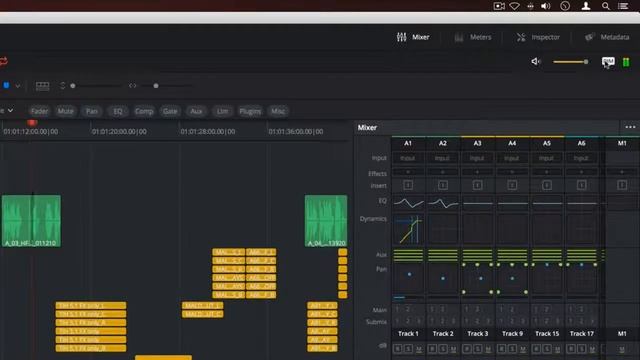Open the automation mode dropdown chevron

click(x=10, y=111)
